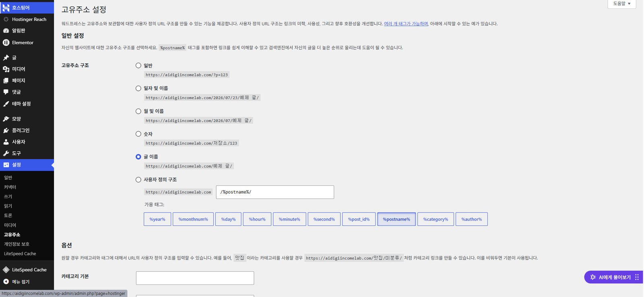The height and width of the screenshot is (297, 644).
Task: Click the 사용자 person icon
Action: pyautogui.click(x=6, y=142)
